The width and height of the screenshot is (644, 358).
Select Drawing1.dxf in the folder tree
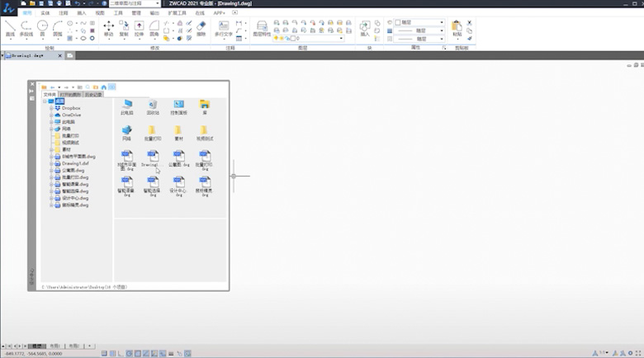click(x=75, y=163)
